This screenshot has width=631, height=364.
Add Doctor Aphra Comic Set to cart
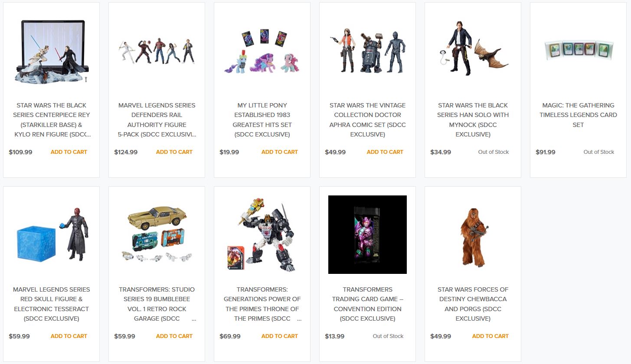coord(385,152)
